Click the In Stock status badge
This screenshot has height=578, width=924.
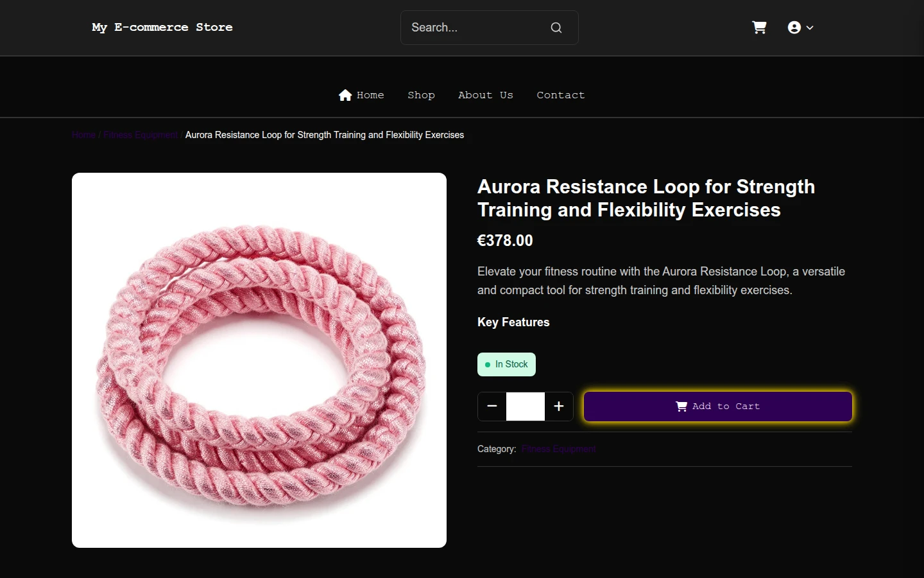506,365
